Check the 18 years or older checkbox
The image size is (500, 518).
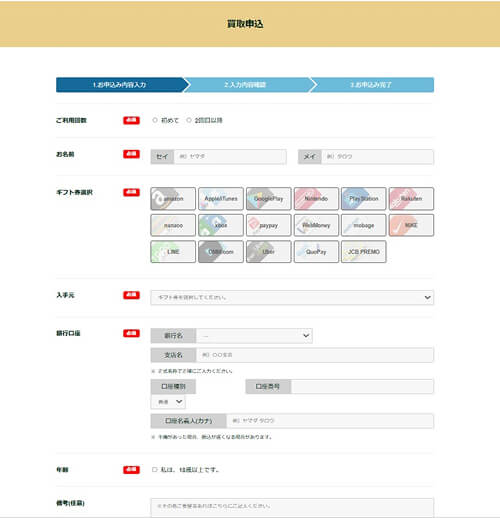[155, 469]
